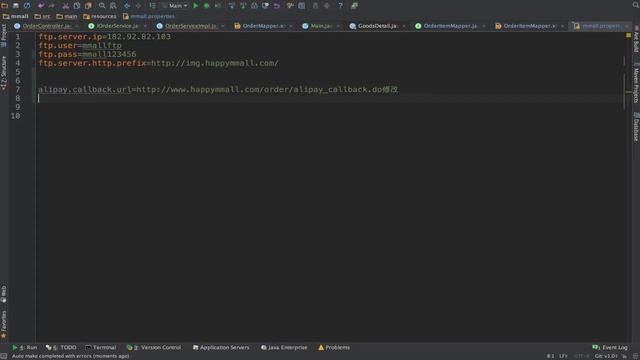
Task: Click the main breadcrumb folder
Action: pos(67,16)
